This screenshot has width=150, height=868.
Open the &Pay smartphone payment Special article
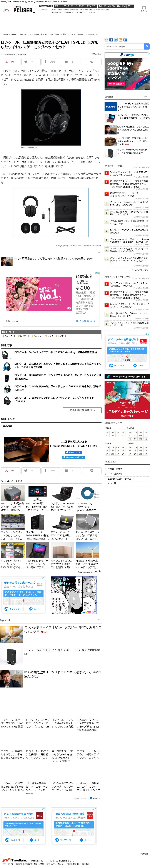(62, 630)
